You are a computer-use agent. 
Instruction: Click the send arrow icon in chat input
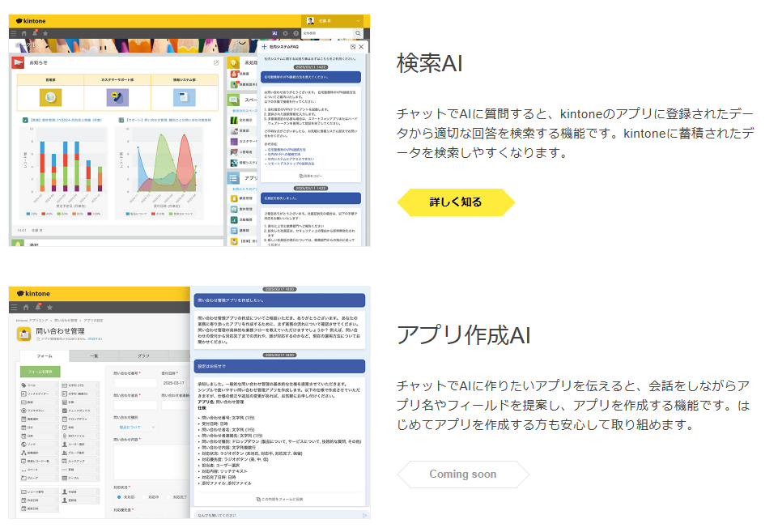click(364, 515)
